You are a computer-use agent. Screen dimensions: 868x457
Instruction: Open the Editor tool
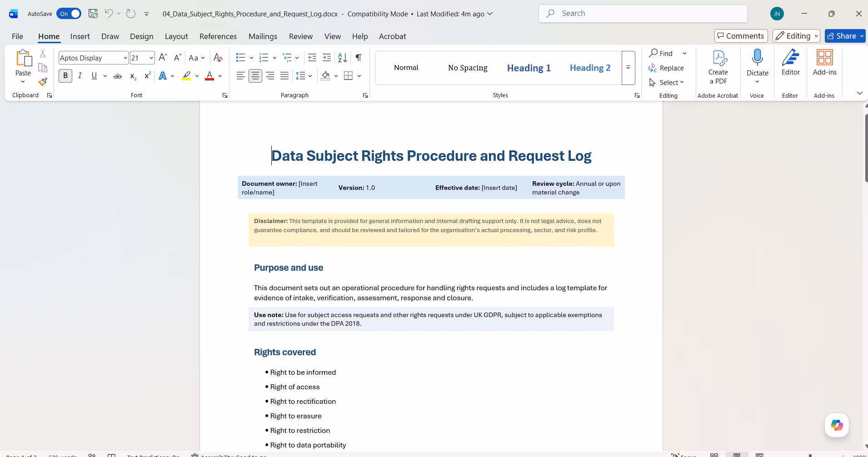point(791,63)
